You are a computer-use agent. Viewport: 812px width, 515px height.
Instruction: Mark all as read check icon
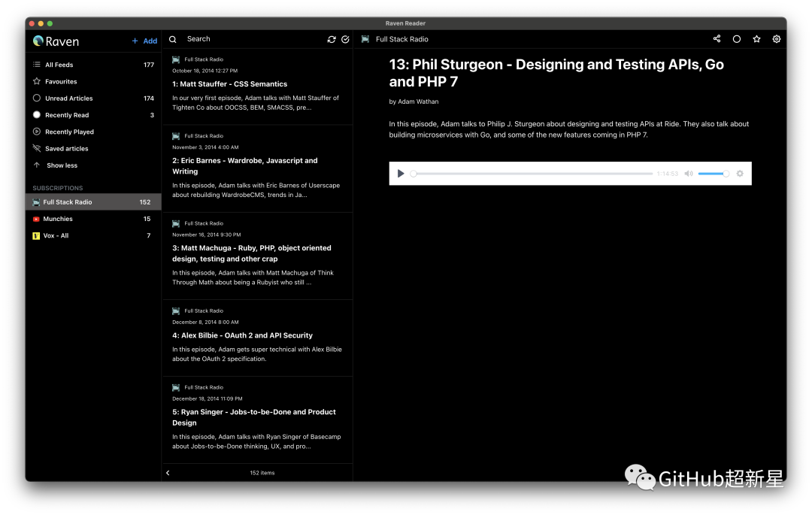click(x=345, y=39)
